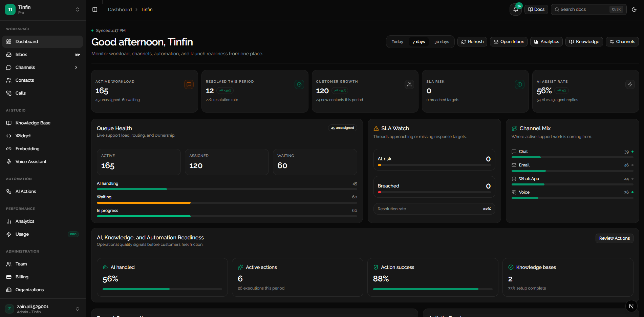The width and height of the screenshot is (644, 317).
Task: Open Inbox in the sidebar
Action: pos(43,55)
